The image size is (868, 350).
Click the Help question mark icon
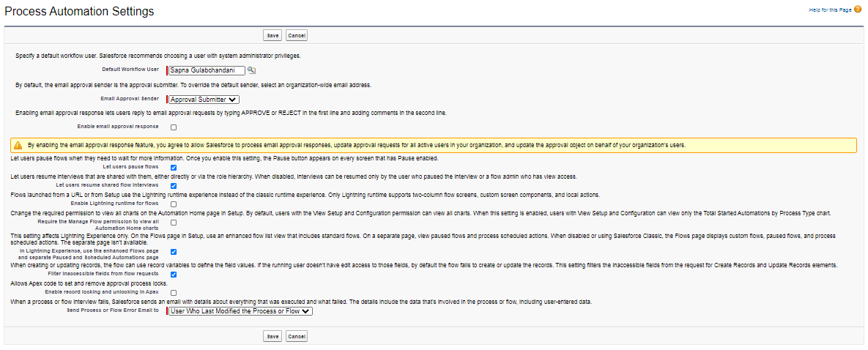858,9
